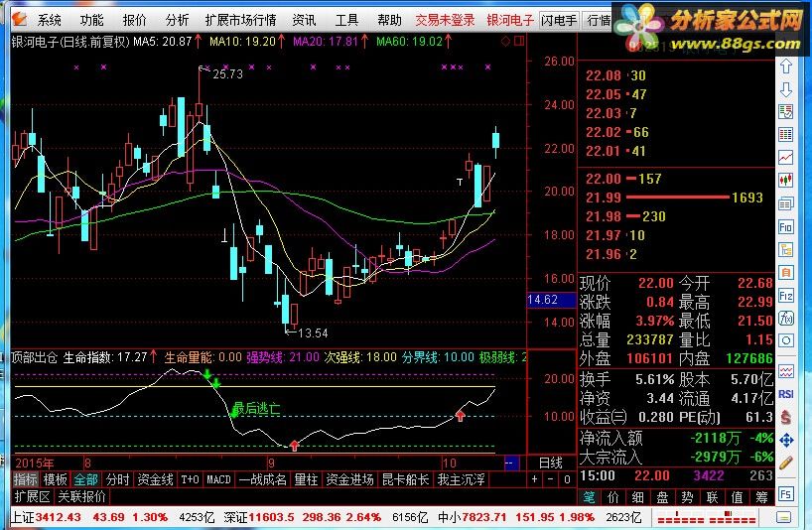Select the 模板 tab

56,479
